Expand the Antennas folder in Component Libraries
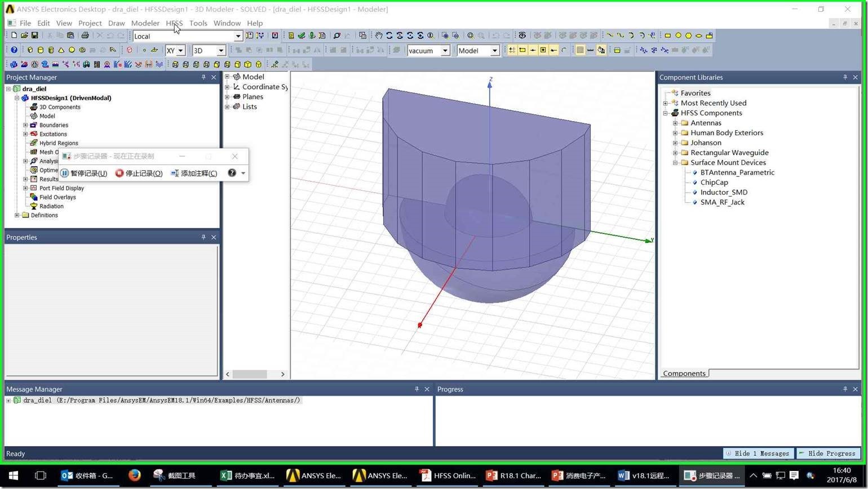 pyautogui.click(x=675, y=123)
